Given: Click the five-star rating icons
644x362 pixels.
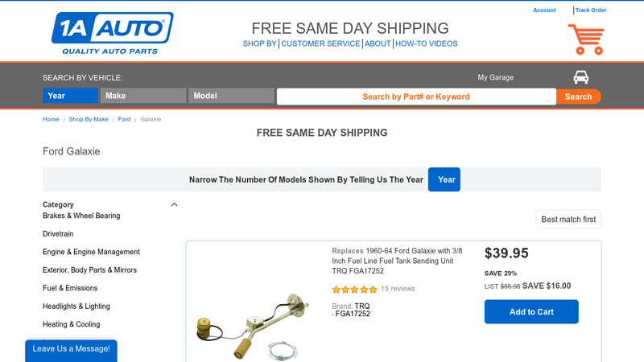Looking at the screenshot, I should (x=354, y=290).
